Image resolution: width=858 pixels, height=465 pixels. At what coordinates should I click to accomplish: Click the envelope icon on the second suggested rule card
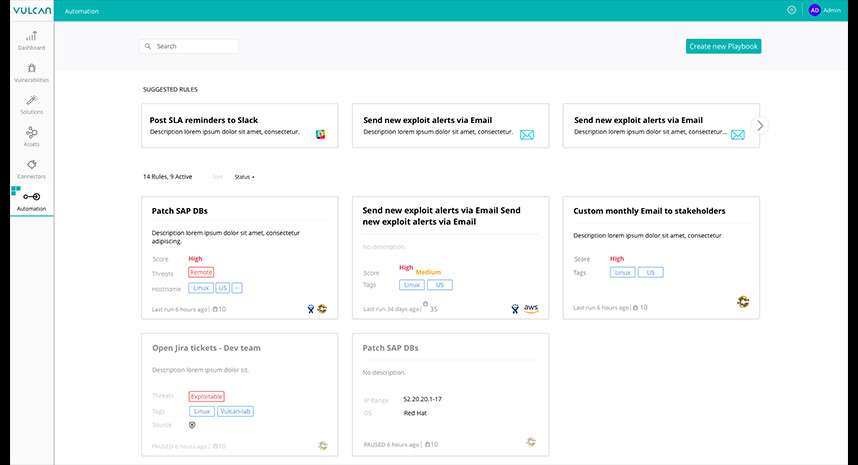(x=527, y=135)
